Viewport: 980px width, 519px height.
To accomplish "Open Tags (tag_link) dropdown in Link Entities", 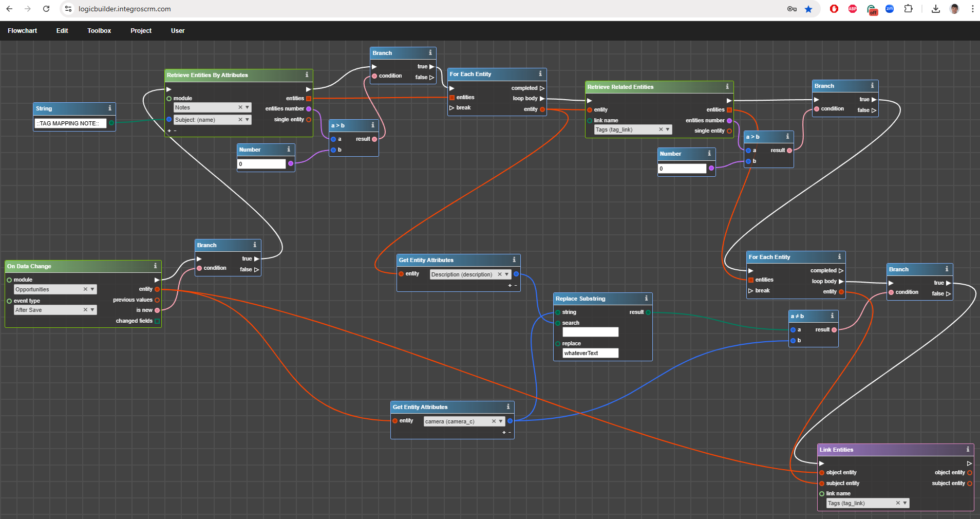I will tap(905, 503).
